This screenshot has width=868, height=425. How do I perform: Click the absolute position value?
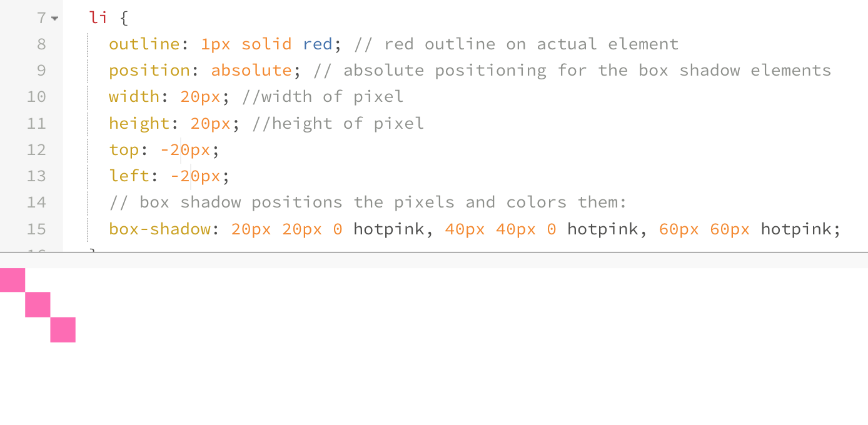pyautogui.click(x=251, y=71)
